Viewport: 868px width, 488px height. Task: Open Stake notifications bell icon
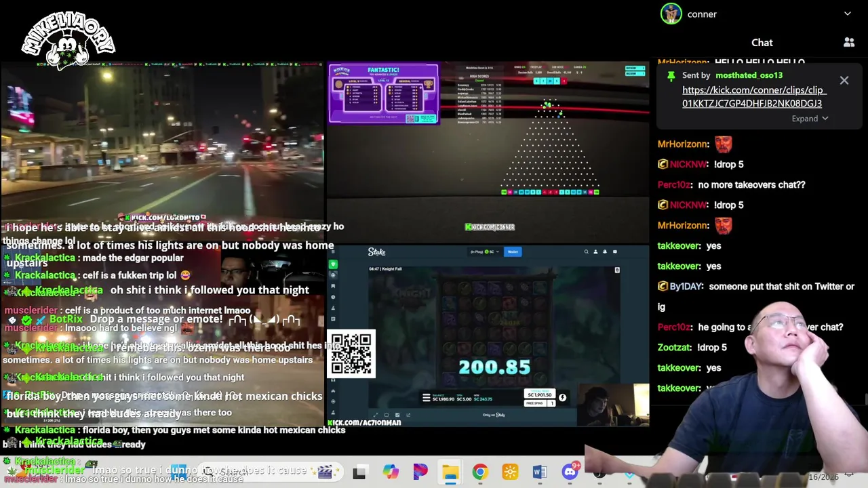coord(605,252)
